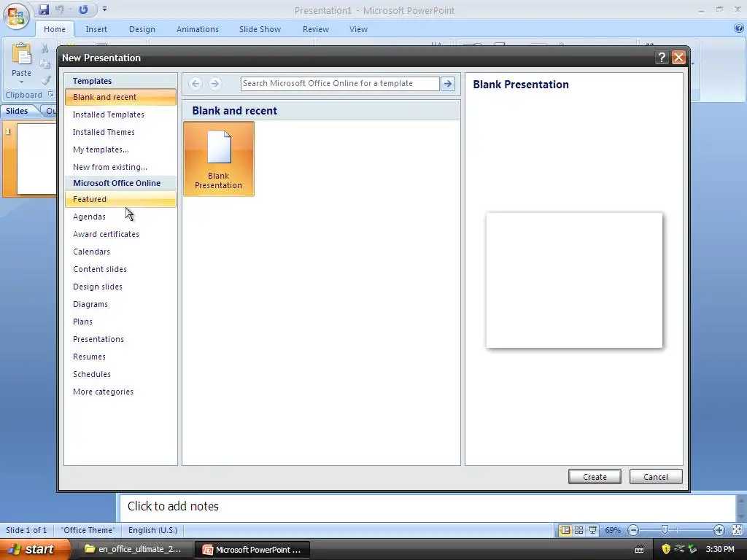Select the Blank Presentation thumbnail
This screenshot has width=747, height=560.
(219, 158)
